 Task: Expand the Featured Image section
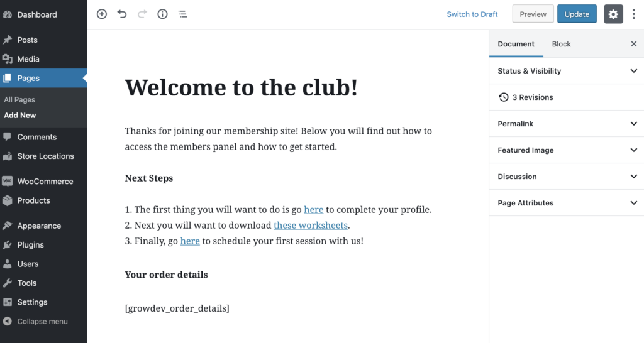(567, 150)
